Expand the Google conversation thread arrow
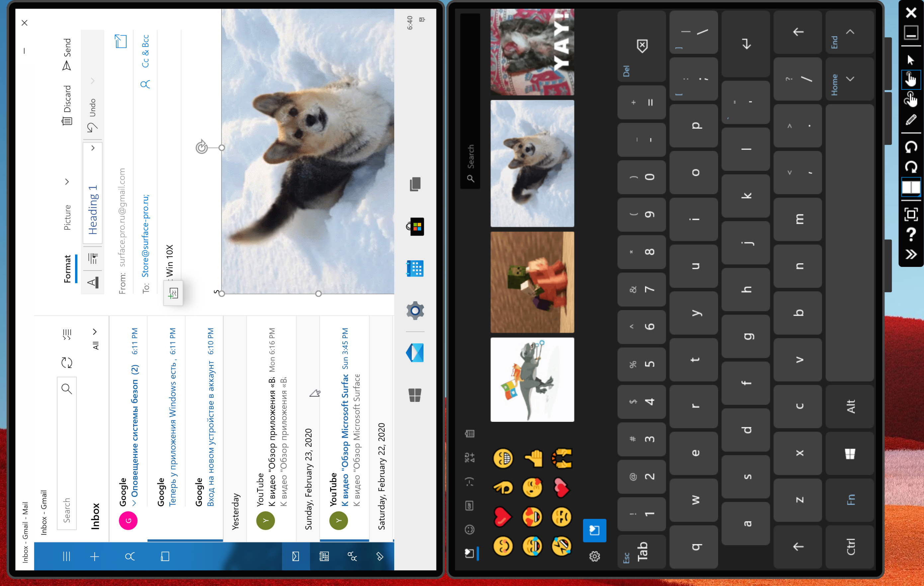924x586 pixels. 134,503
